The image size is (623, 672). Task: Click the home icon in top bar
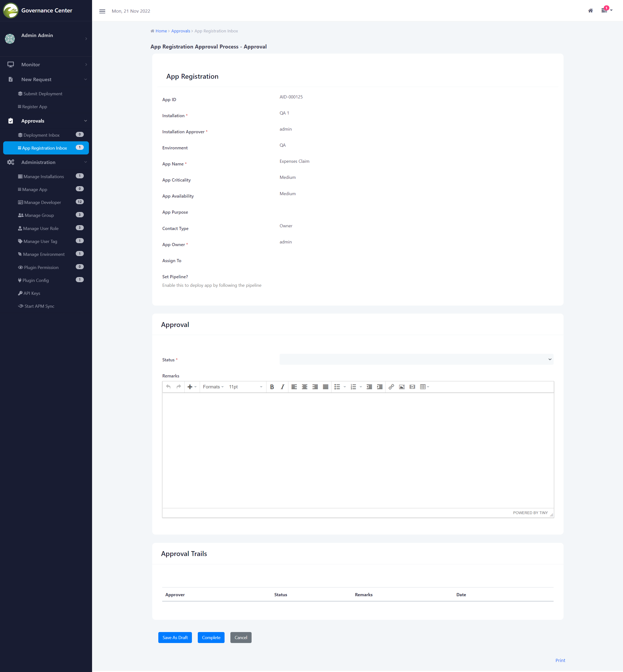590,11
